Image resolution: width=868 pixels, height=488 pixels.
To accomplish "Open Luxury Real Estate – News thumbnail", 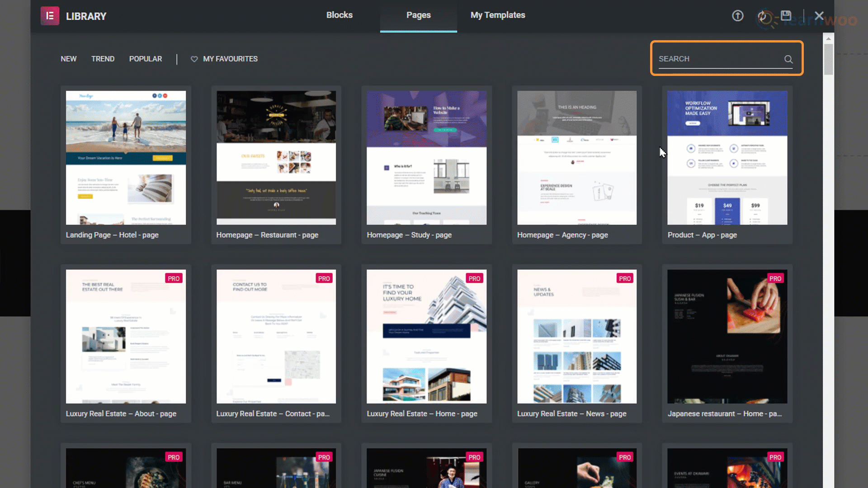I will 577,337.
